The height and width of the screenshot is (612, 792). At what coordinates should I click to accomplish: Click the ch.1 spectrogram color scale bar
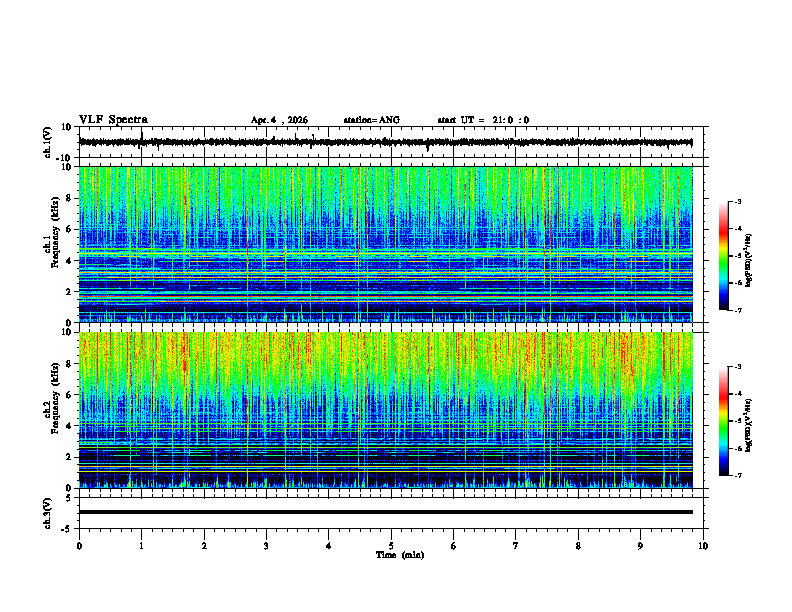pyautogui.click(x=724, y=256)
